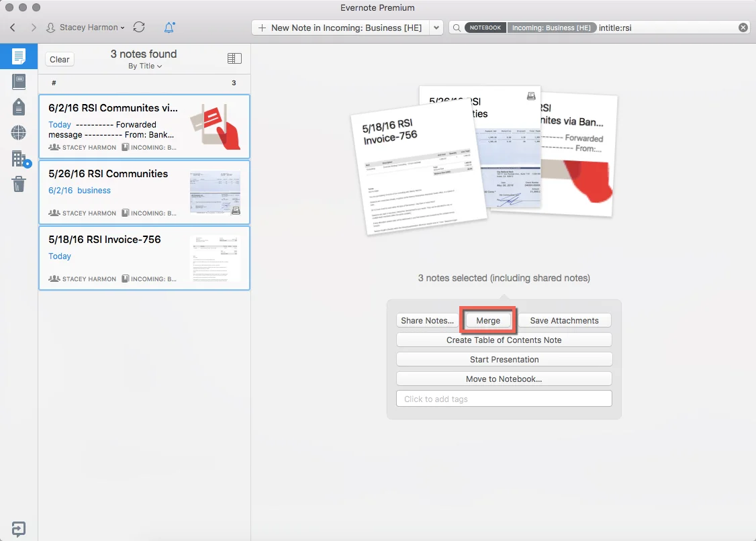Screen dimensions: 756x541
Task: Click the intitle:rsi search text
Action: pyautogui.click(x=615, y=28)
